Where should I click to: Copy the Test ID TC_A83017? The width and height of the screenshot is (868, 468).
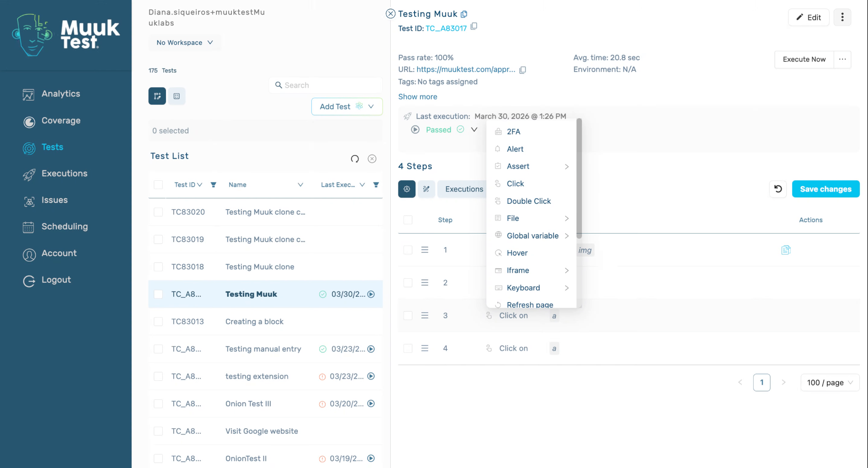pyautogui.click(x=474, y=27)
